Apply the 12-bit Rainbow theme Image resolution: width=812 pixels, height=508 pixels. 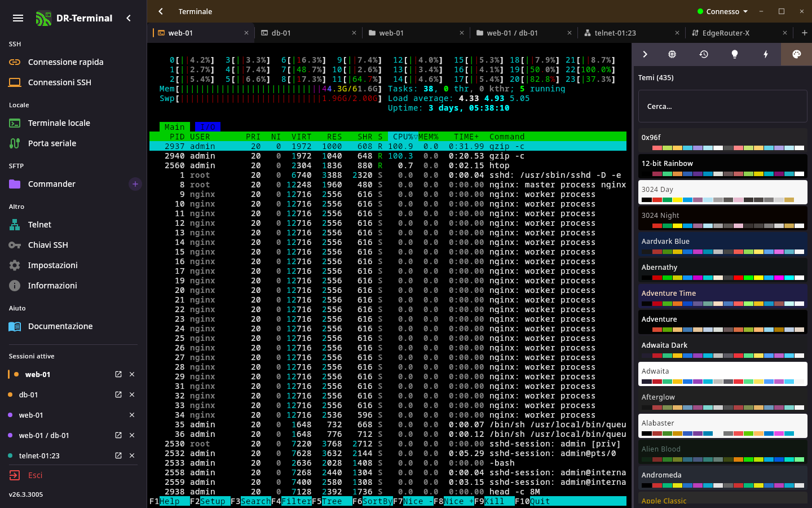[723, 166]
